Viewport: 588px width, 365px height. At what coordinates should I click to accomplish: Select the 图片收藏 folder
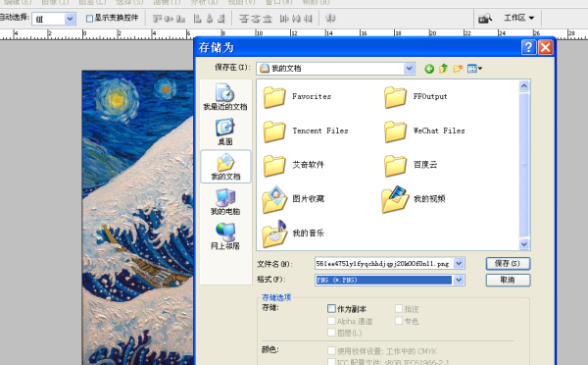[293, 199]
